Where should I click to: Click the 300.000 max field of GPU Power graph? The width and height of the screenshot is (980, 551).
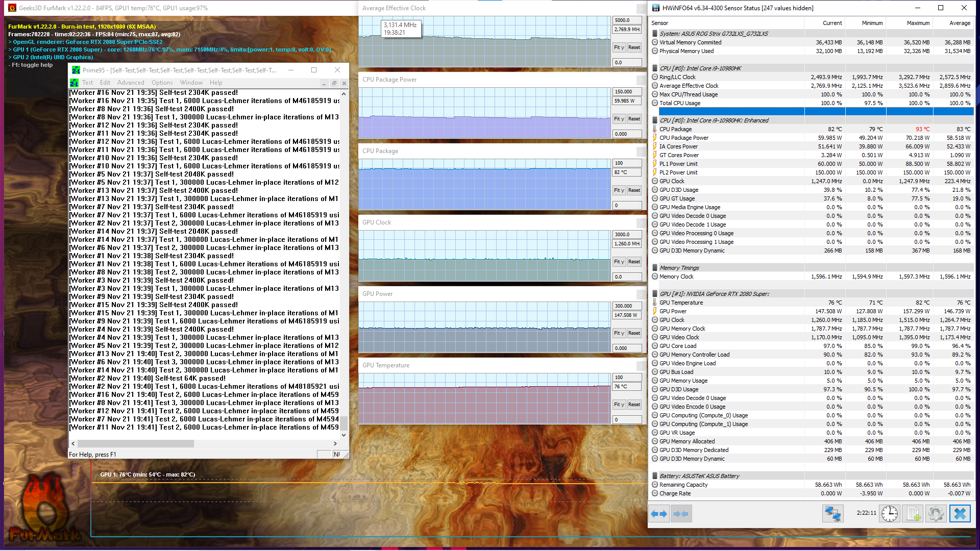coord(627,306)
